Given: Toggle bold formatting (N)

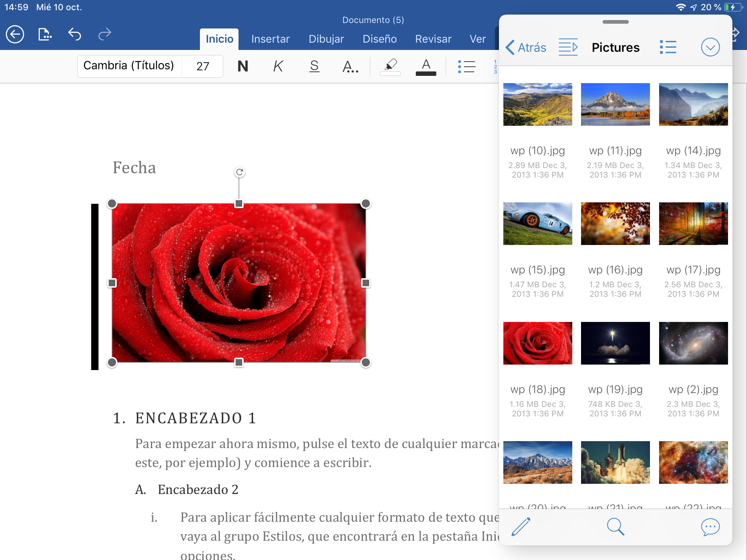Looking at the screenshot, I should 243,66.
